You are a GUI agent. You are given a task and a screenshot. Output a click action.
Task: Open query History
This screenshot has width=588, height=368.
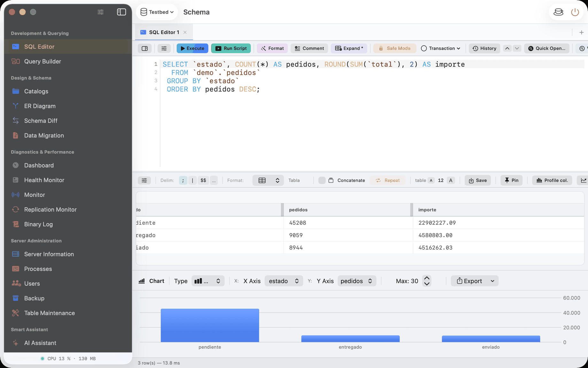point(484,48)
